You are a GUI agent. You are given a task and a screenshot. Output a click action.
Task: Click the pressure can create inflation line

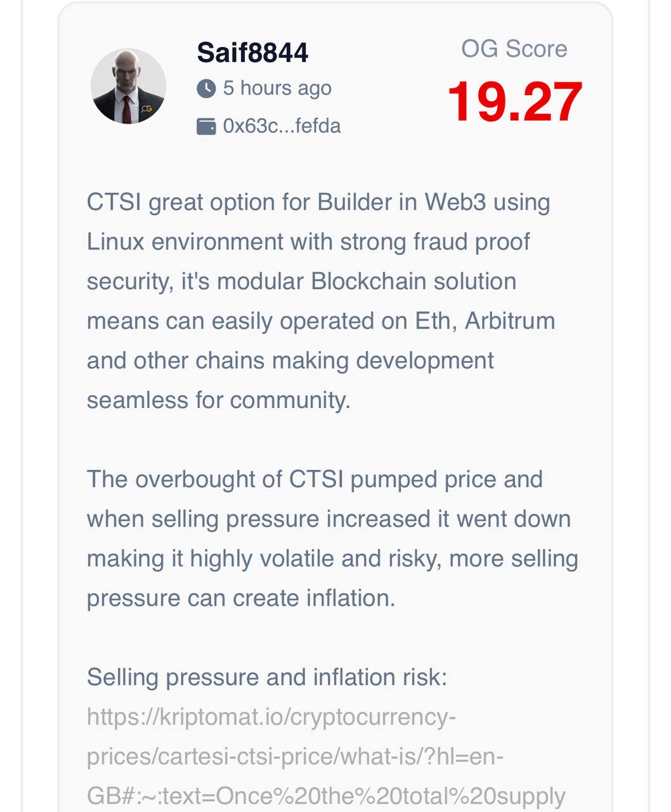tap(241, 598)
